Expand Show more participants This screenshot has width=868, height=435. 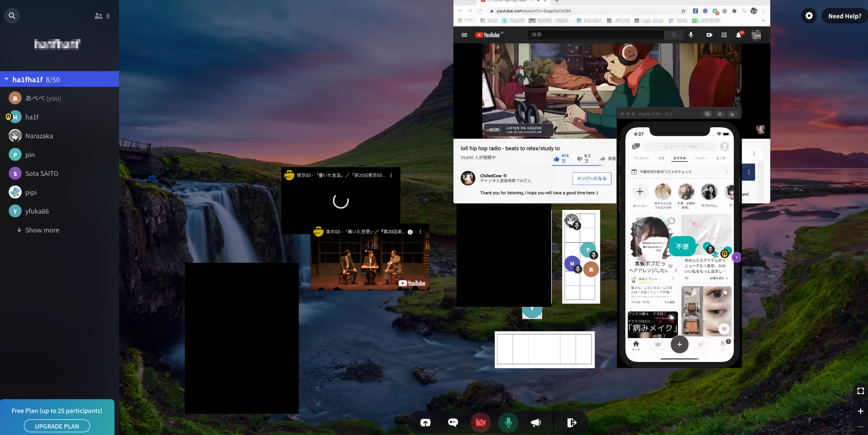(x=42, y=230)
